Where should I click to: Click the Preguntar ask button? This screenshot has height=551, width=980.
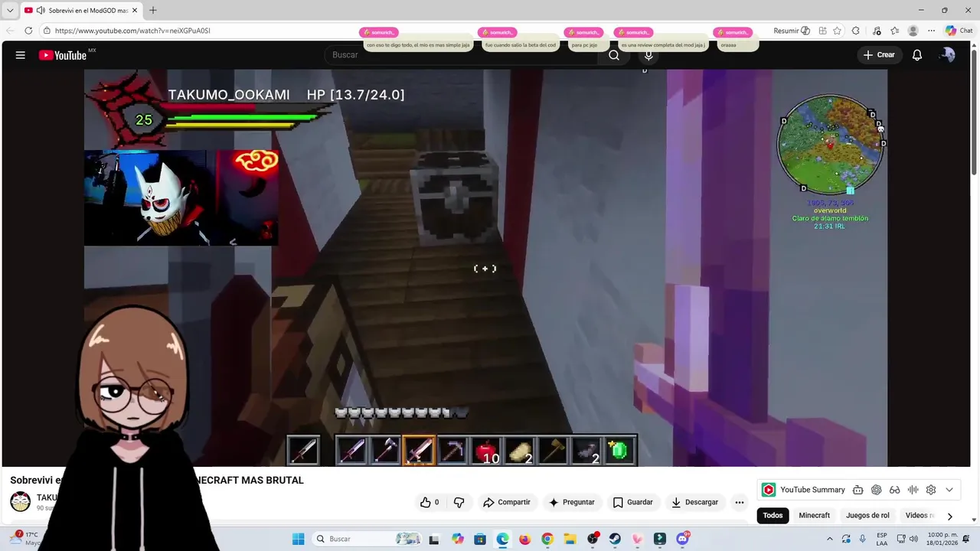click(571, 502)
